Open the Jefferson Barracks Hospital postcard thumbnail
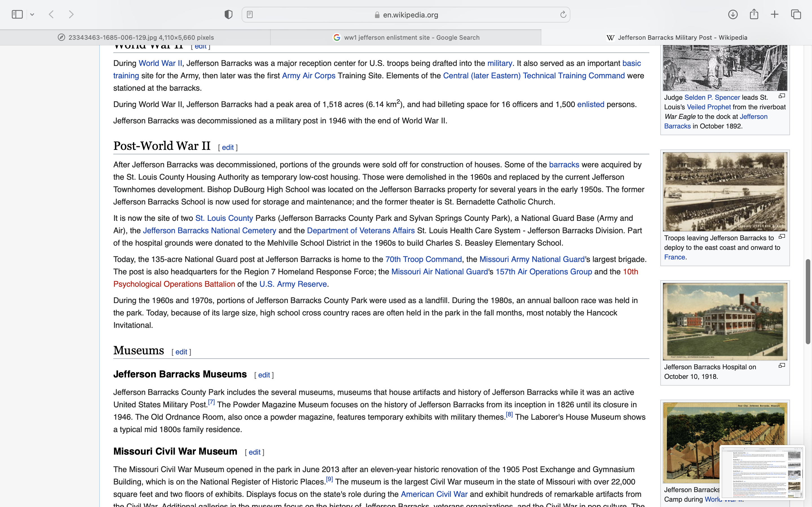This screenshot has width=812, height=507. click(x=725, y=321)
